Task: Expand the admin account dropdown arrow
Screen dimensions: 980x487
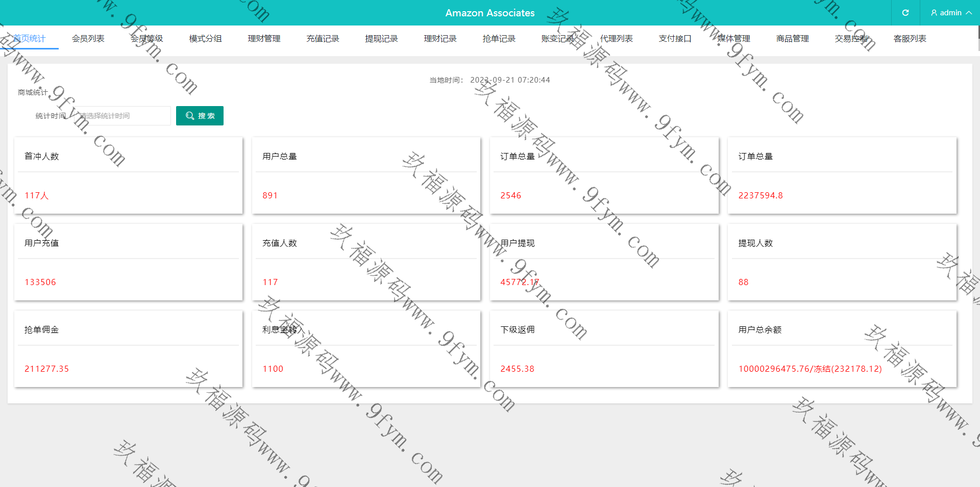Action: click(969, 13)
